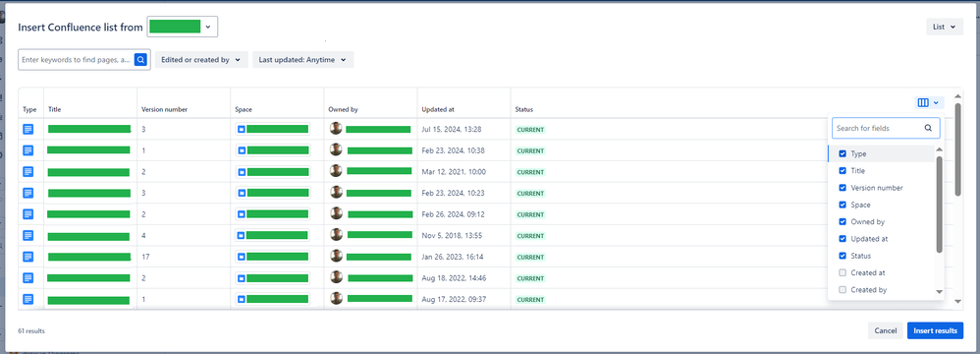Viewport: 980px width, 354px height.
Task: Click the Title column header
Action: (54, 109)
